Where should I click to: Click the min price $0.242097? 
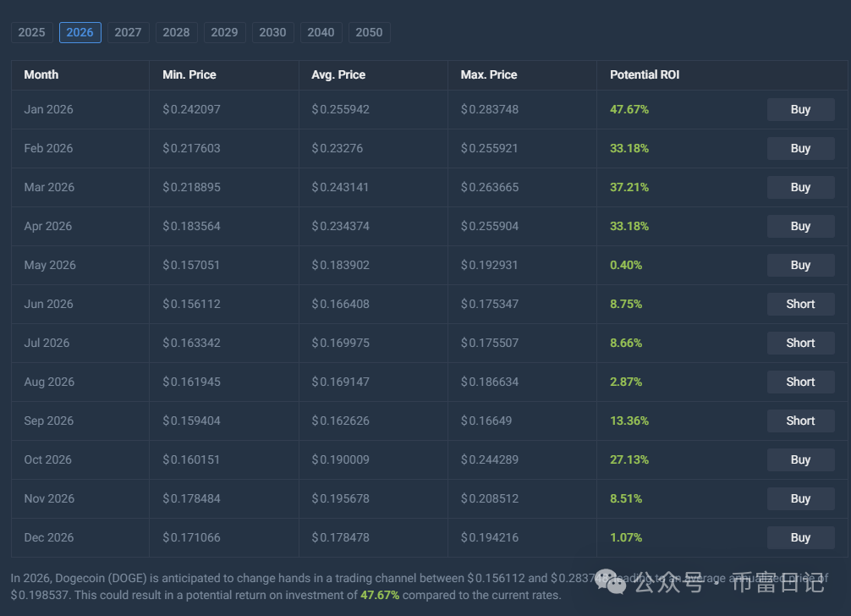click(x=191, y=110)
